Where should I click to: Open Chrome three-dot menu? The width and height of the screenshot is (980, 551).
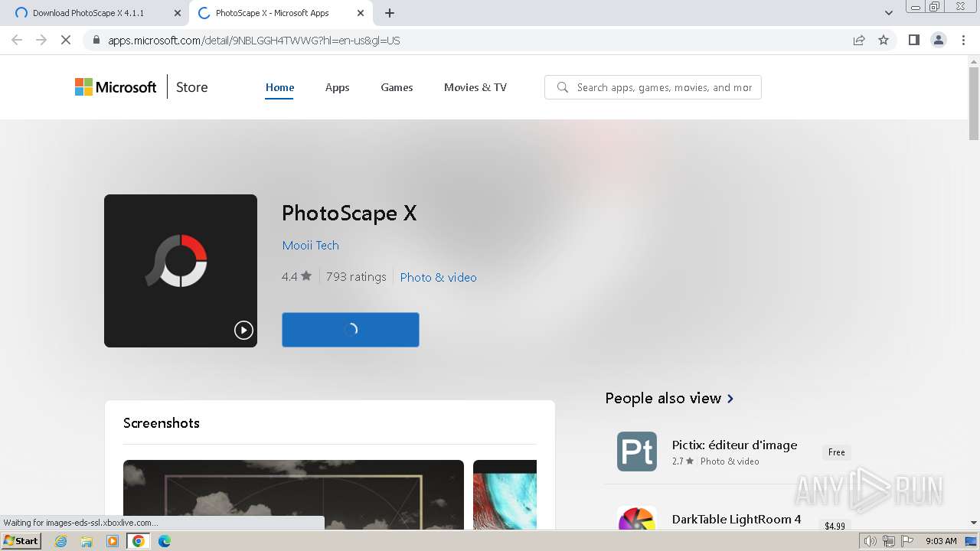963,41
